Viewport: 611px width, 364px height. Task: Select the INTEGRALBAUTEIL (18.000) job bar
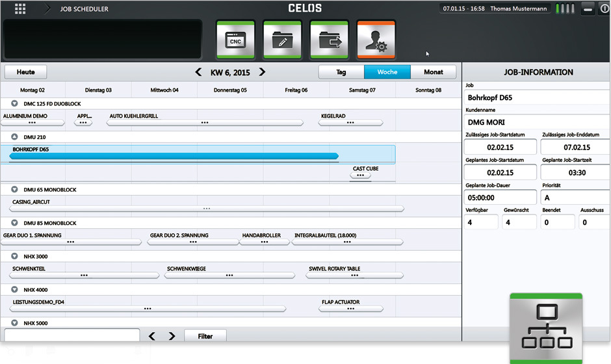tap(347, 242)
